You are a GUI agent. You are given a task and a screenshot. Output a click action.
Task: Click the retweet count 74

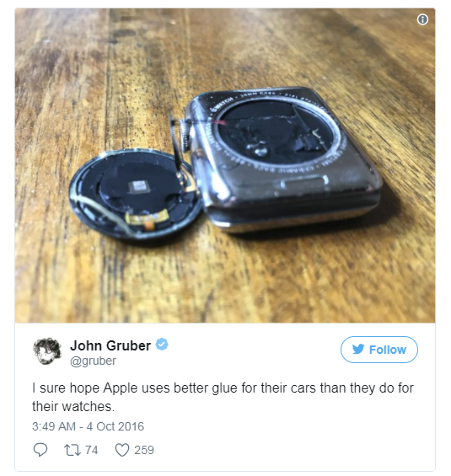tap(91, 450)
